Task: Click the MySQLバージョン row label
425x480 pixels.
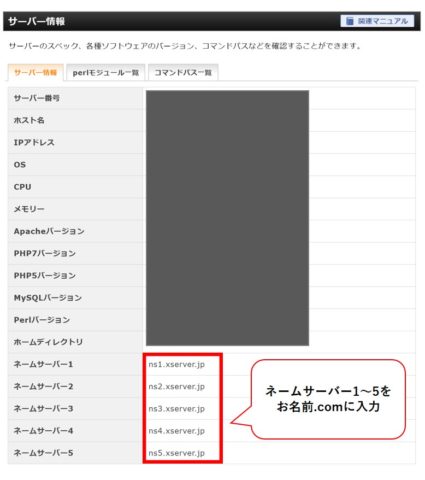Action: pyautogui.click(x=48, y=298)
